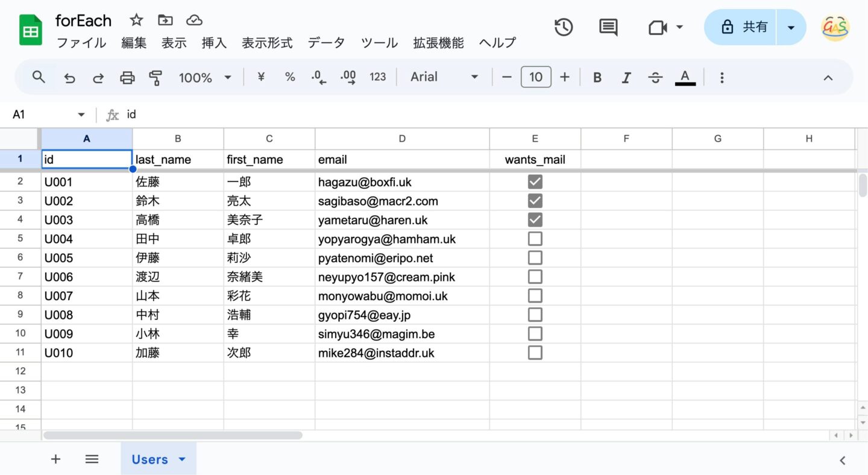Undo the last action

69,77
